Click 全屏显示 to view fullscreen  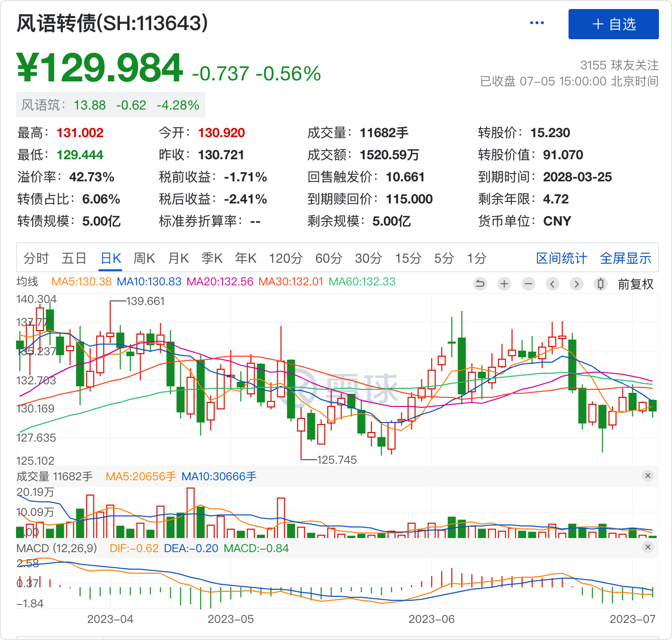[x=625, y=258]
